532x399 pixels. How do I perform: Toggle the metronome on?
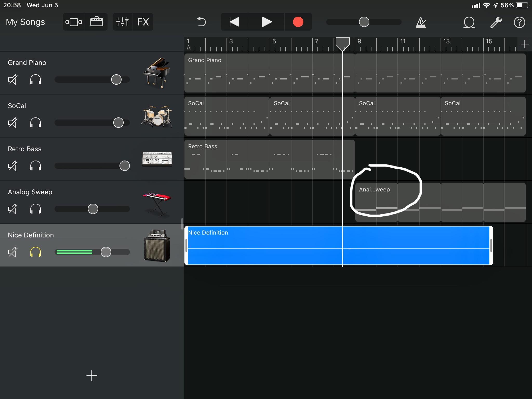point(420,22)
